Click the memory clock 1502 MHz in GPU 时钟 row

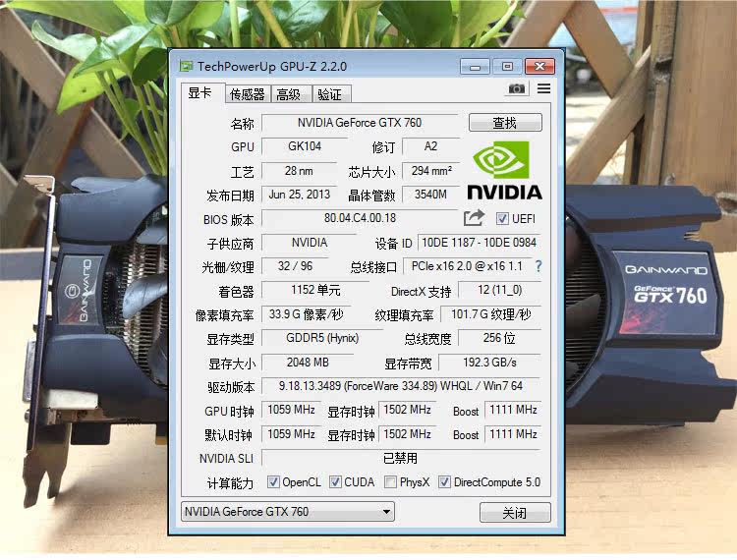point(407,410)
